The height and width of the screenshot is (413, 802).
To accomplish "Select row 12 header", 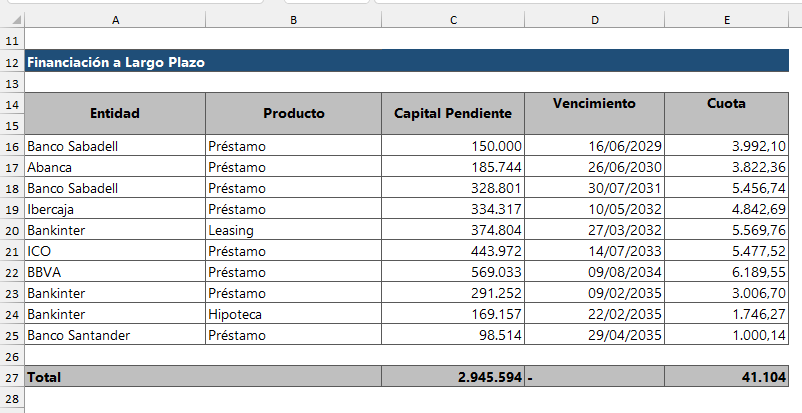I will 12,62.
